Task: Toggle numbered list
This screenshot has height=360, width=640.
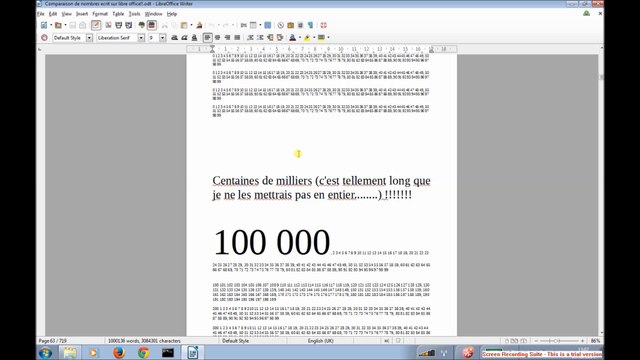Action: tap(250, 38)
